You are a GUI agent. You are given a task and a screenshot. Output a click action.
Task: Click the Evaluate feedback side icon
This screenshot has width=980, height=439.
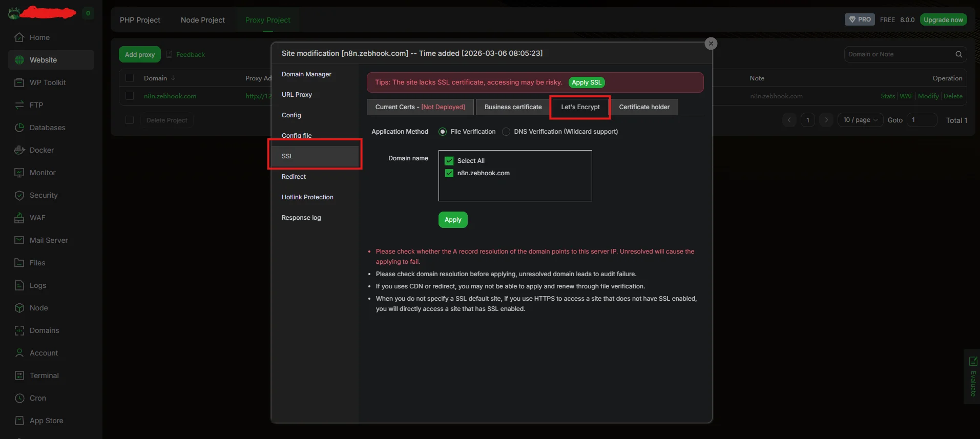(973, 362)
